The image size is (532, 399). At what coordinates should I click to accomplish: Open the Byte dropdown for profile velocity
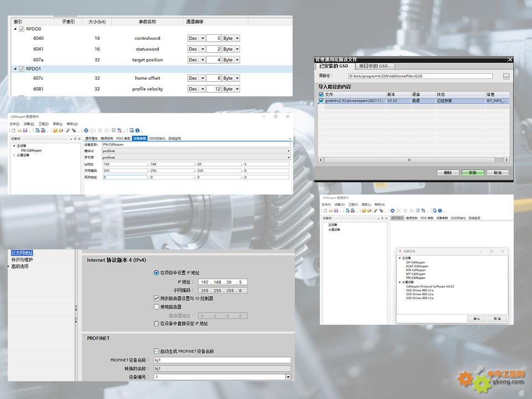pos(231,89)
